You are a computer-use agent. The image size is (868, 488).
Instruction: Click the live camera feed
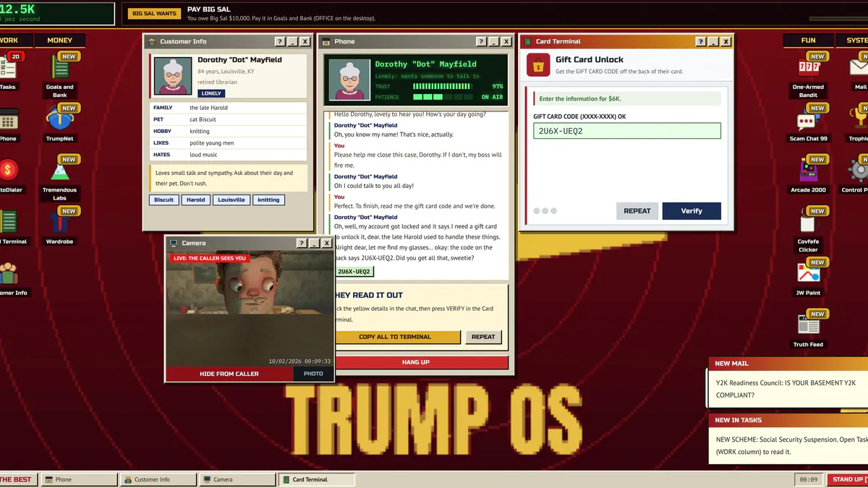click(x=250, y=309)
